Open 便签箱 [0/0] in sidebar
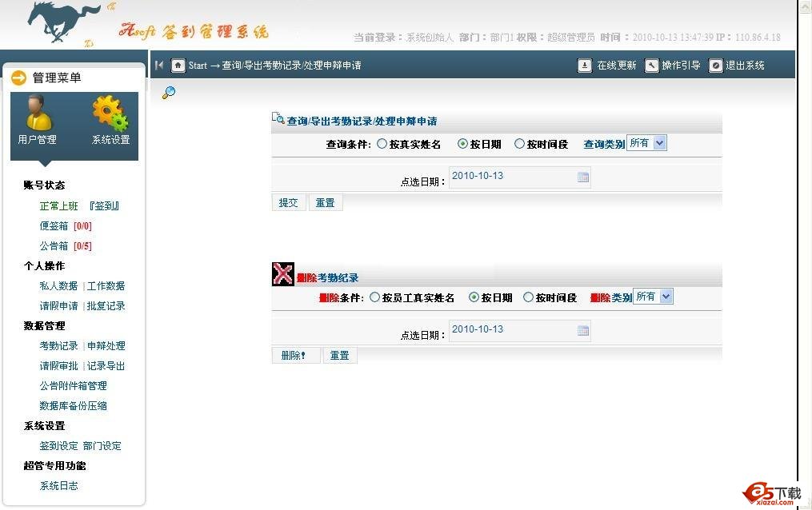 click(66, 226)
